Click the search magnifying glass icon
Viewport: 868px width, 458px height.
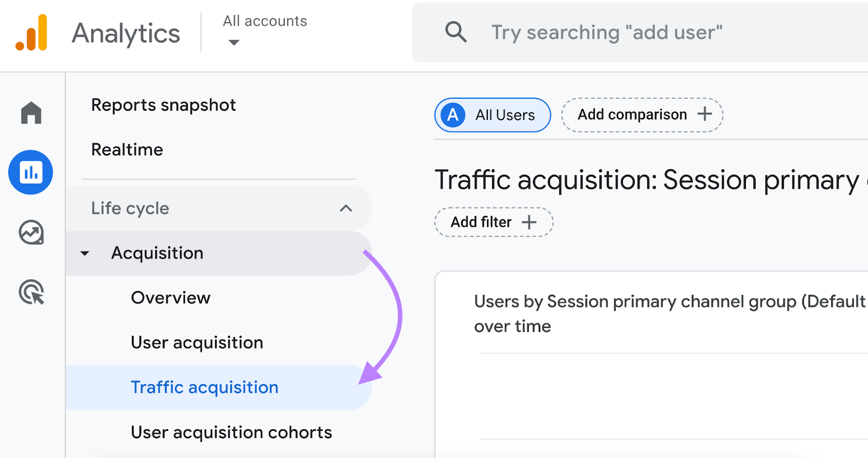coord(456,33)
